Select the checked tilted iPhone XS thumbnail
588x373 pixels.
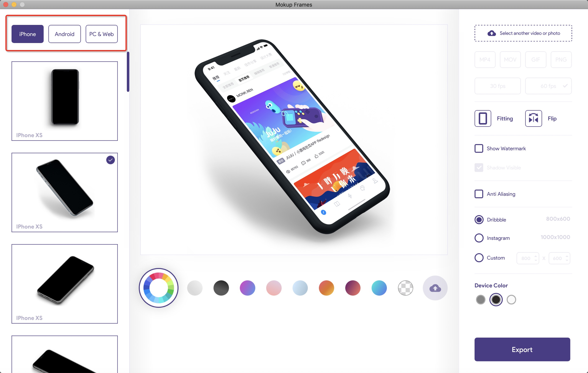[64, 192]
